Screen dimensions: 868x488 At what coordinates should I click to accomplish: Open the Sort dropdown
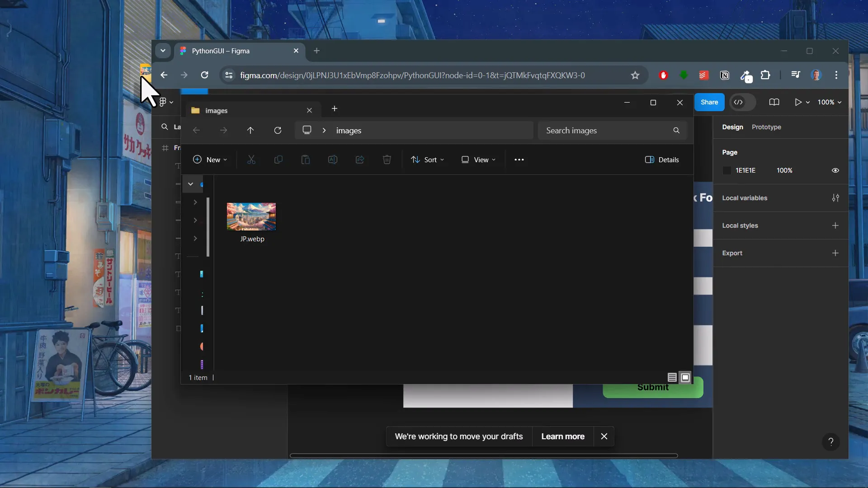pyautogui.click(x=428, y=160)
